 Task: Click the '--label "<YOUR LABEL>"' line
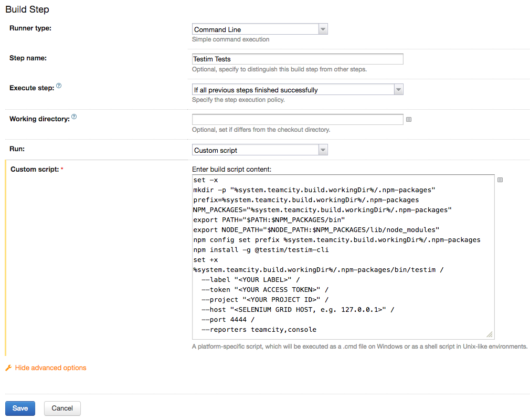point(250,280)
